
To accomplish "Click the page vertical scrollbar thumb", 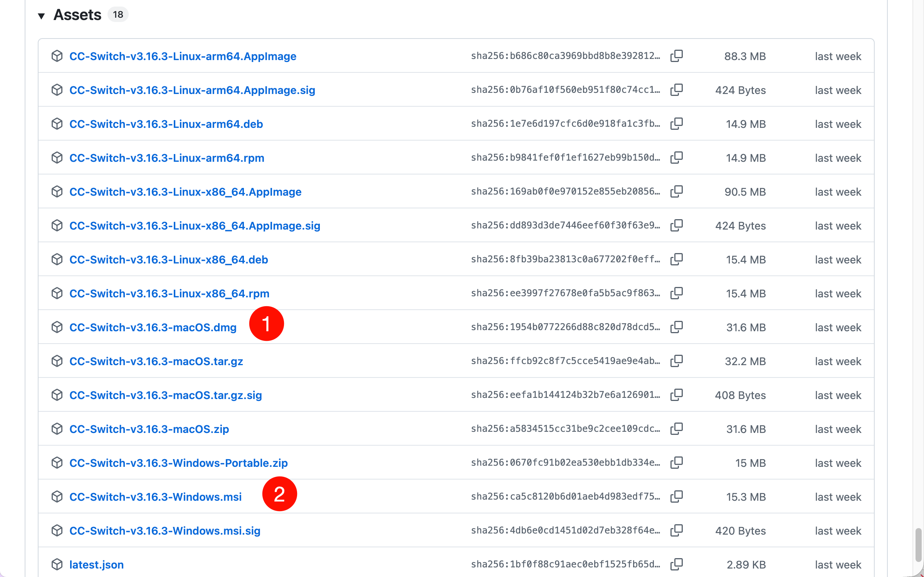I will (x=919, y=545).
